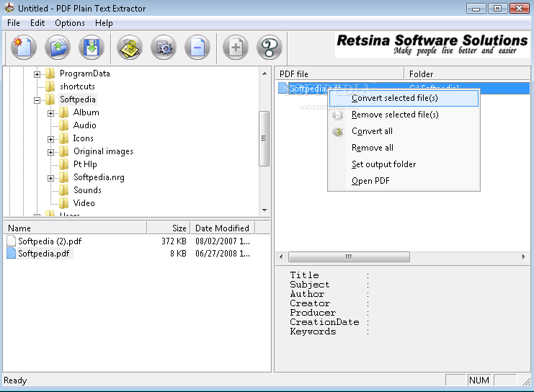Click the horizontal scrollbar in PDF list
The image size is (534, 392).
pyautogui.click(x=349, y=257)
